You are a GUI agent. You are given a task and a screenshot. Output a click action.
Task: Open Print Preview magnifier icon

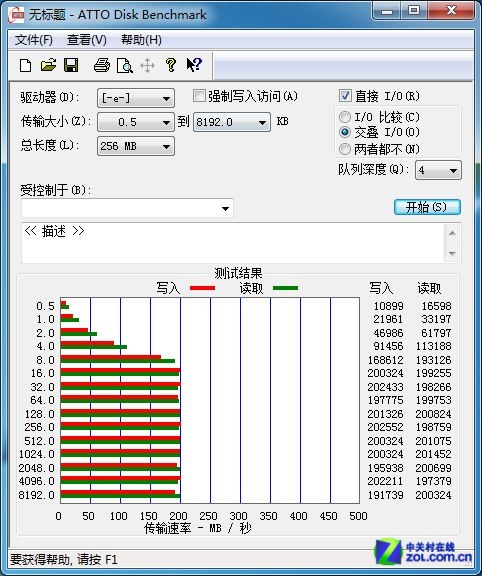point(125,65)
